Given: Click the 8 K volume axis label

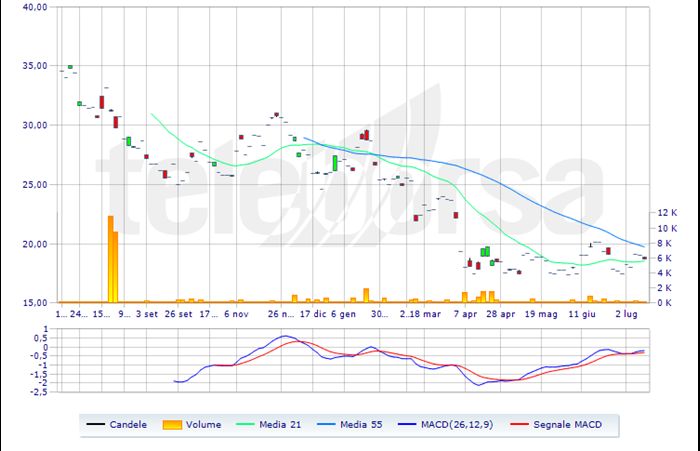Looking at the screenshot, I should (x=664, y=243).
